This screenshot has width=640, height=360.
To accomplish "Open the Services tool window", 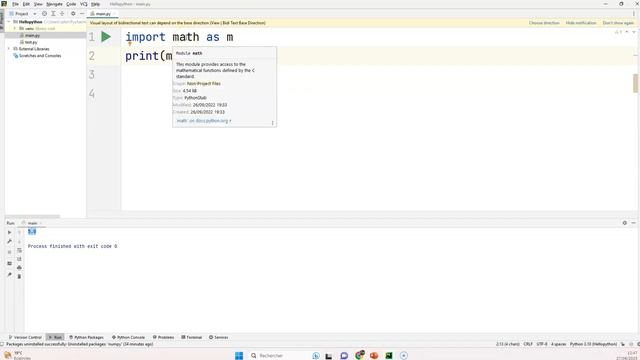I will [x=218, y=337].
